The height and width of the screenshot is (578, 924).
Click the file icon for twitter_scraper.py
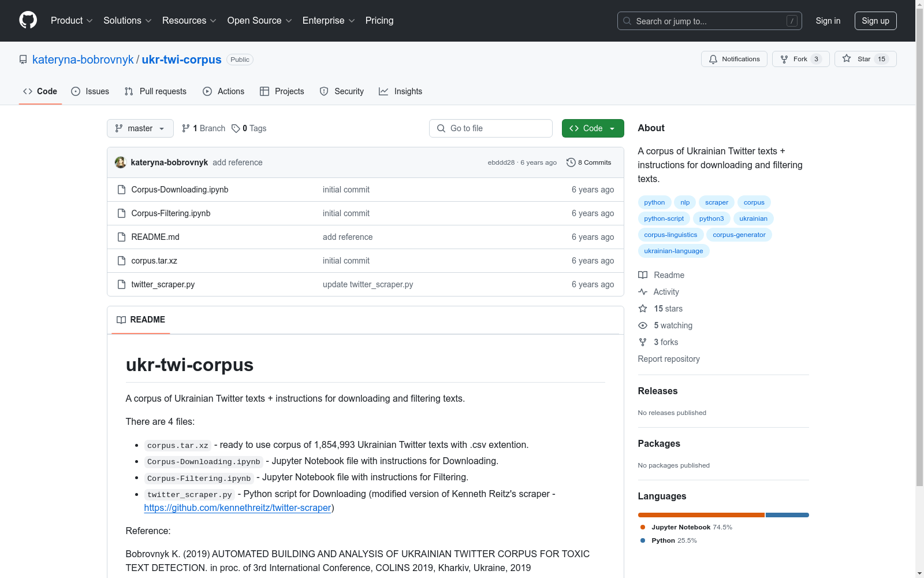click(121, 284)
